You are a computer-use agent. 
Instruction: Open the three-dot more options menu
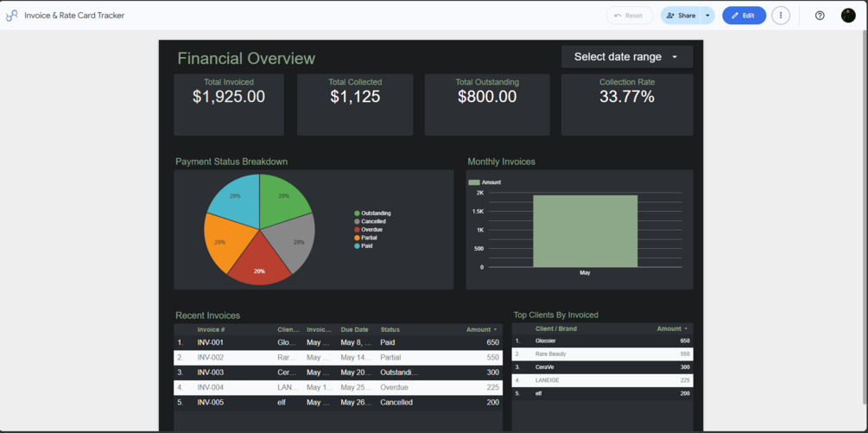pos(781,16)
